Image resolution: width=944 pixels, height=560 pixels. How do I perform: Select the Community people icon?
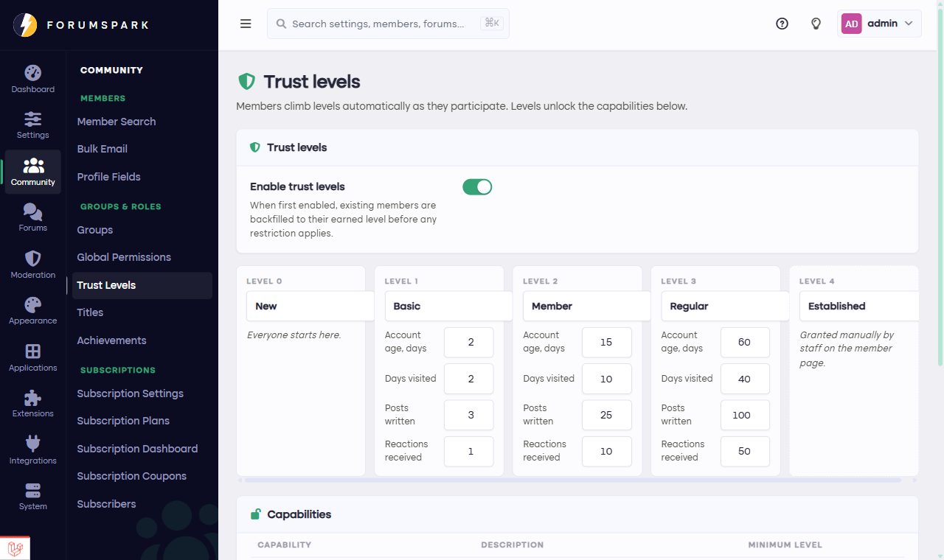tap(33, 165)
